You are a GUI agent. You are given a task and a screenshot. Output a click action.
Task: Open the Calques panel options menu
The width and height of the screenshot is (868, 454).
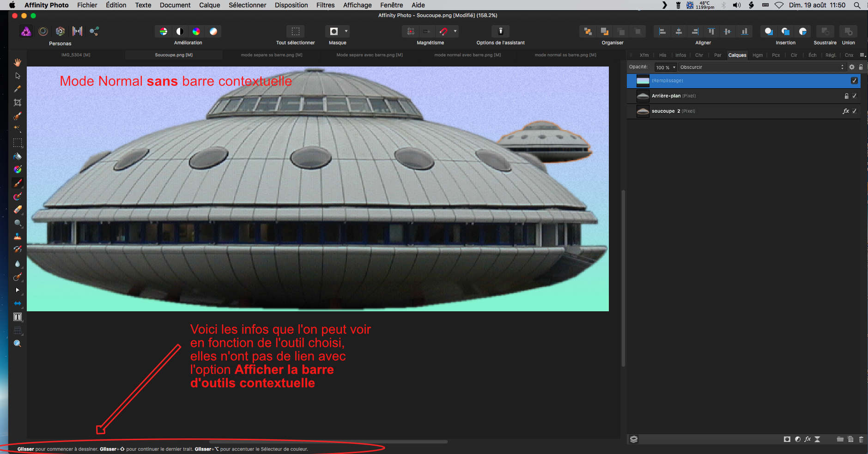862,55
